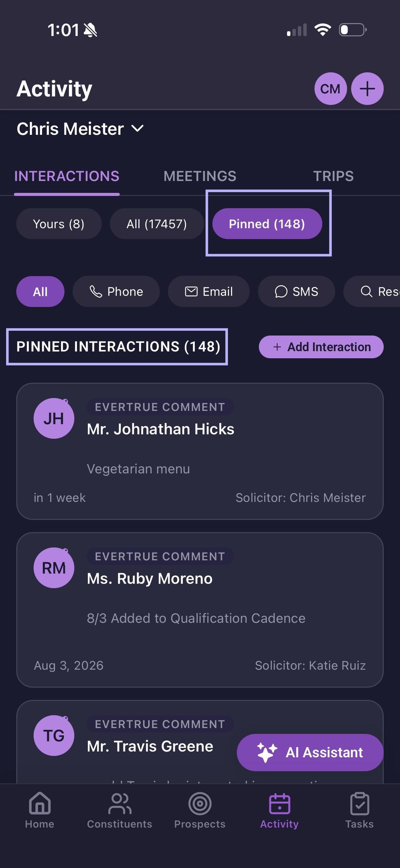The image size is (400, 868).
Task: Open the AI Assistant button
Action: (x=310, y=753)
